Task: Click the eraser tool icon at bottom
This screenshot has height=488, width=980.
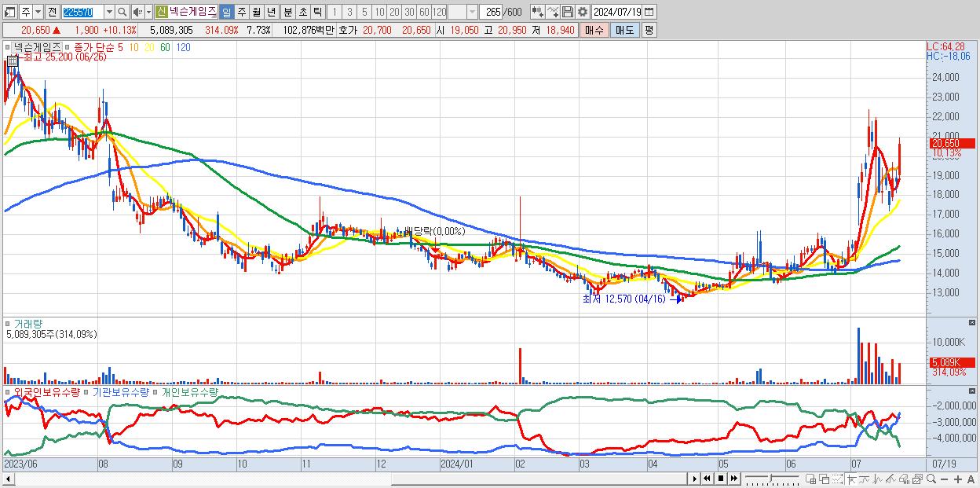Action: point(903,479)
